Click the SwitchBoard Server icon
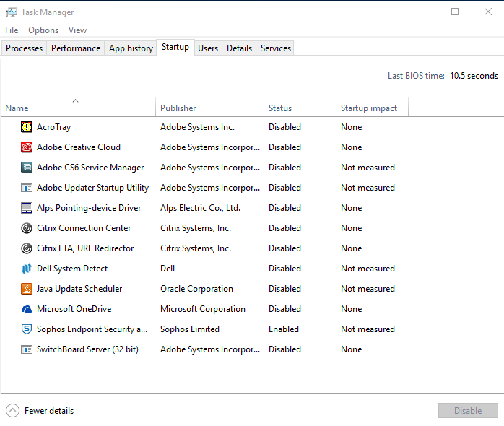Image resolution: width=504 pixels, height=426 pixels. pos(27,349)
